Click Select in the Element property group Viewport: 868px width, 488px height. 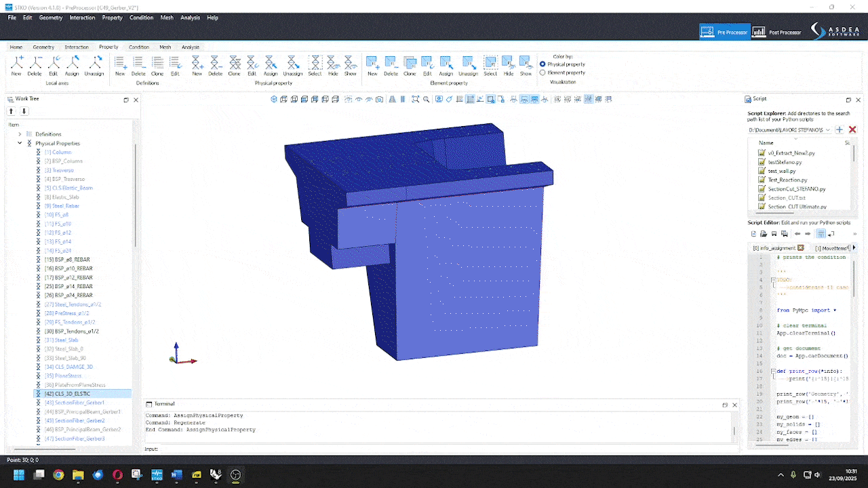pos(490,66)
